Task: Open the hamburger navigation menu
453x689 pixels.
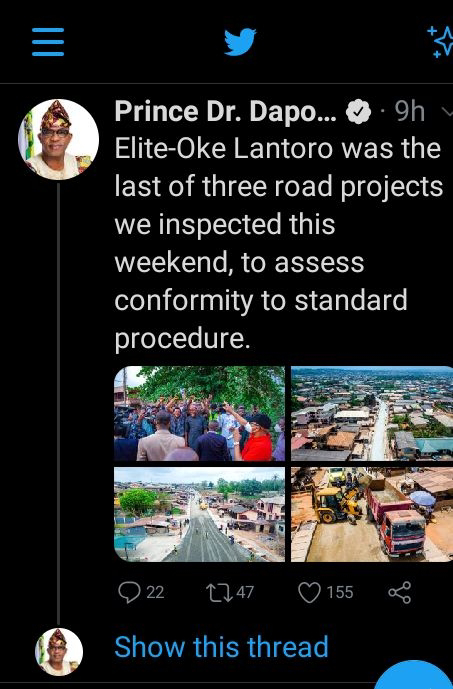Action: [48, 42]
